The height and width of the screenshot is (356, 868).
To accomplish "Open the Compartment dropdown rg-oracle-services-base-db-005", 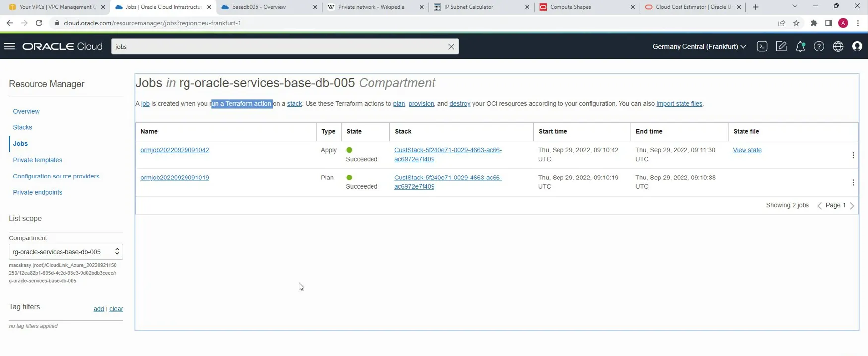I will [x=65, y=252].
